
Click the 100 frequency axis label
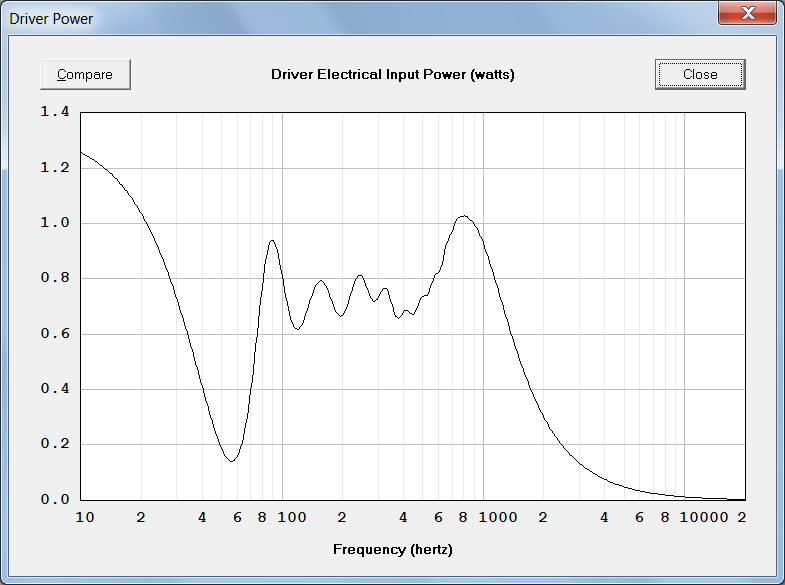(292, 517)
